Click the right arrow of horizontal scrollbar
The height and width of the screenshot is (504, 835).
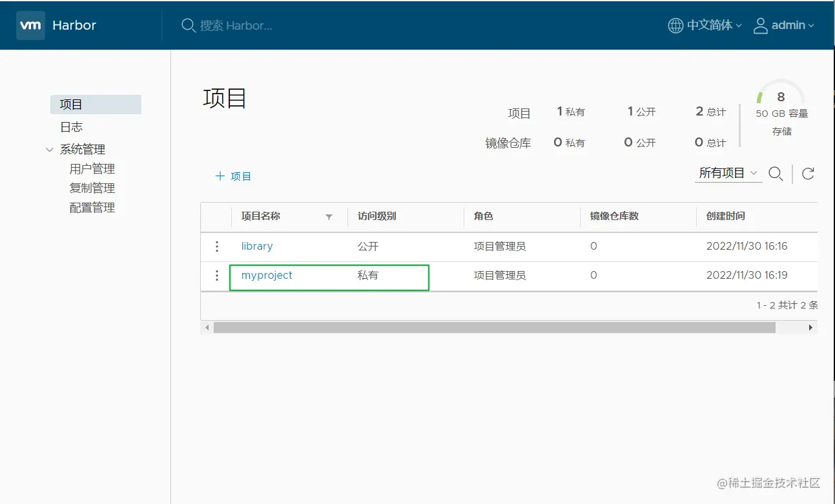point(811,328)
